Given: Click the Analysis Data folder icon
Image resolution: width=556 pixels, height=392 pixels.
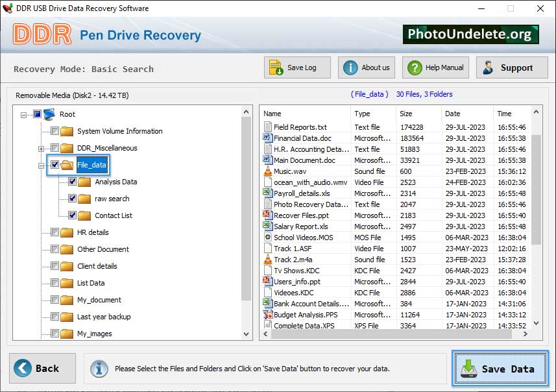Looking at the screenshot, I should (x=84, y=182).
